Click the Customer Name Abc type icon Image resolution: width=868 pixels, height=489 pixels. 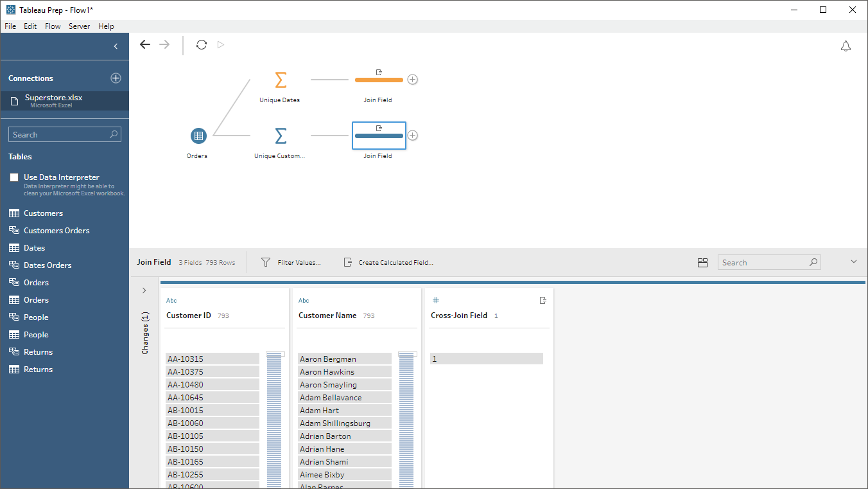pos(304,301)
